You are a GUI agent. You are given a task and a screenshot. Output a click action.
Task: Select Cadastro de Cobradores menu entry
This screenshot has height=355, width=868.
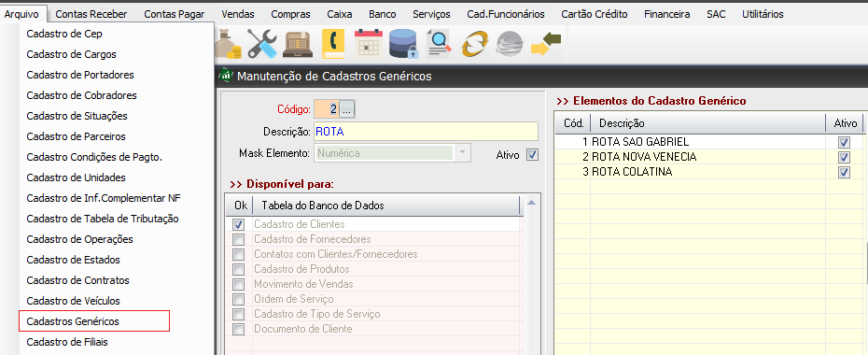[81, 95]
